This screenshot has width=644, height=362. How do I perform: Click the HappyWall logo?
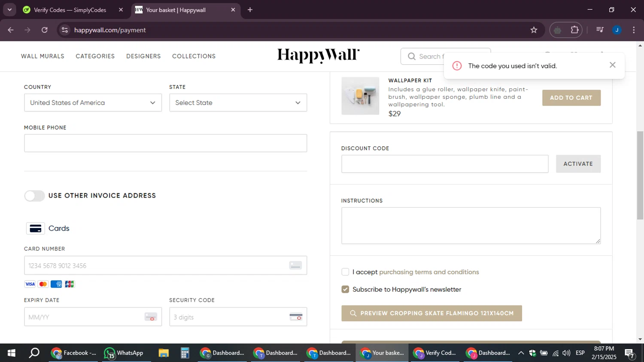pos(318,56)
